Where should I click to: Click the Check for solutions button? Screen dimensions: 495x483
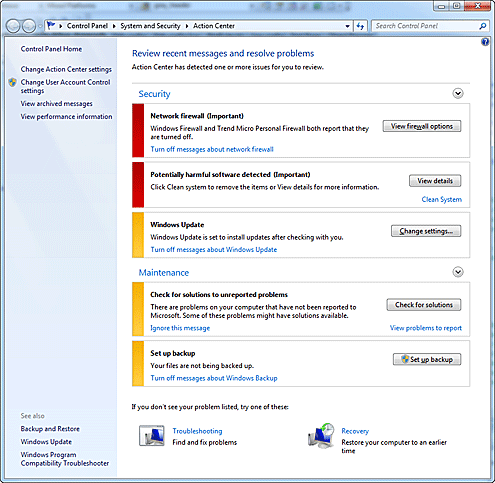point(424,305)
